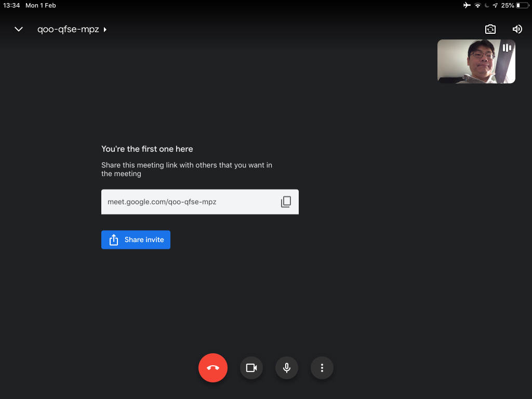Hang up with the red end call button
Image resolution: width=532 pixels, height=399 pixels.
coord(213,368)
